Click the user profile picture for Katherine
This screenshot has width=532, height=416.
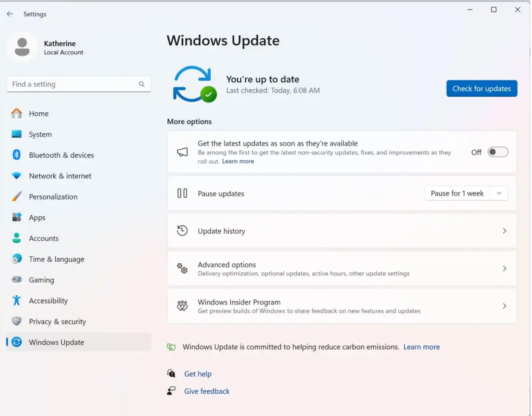22,46
